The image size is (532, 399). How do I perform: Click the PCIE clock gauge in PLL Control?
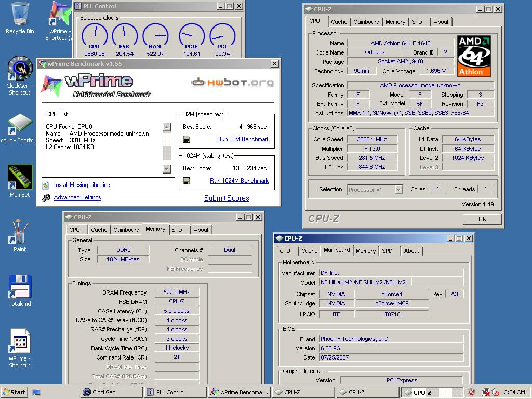coord(192,36)
